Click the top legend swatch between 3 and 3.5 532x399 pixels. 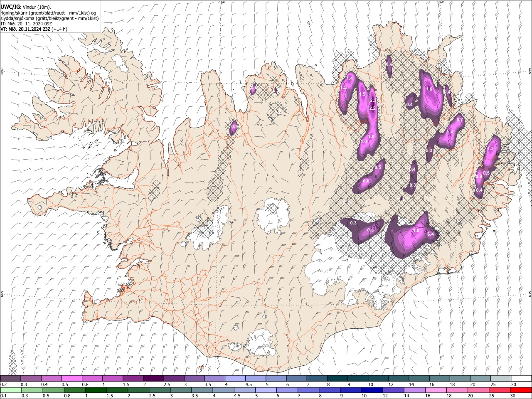[195, 378]
